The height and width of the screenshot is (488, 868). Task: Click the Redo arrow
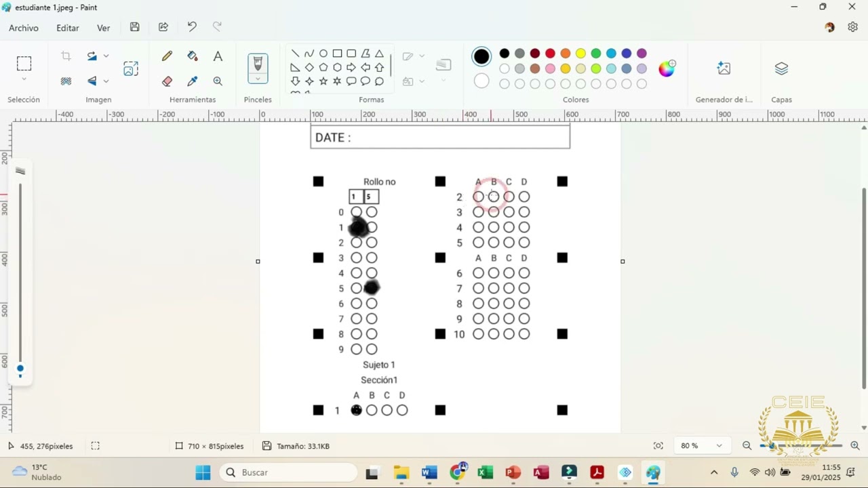coord(217,27)
